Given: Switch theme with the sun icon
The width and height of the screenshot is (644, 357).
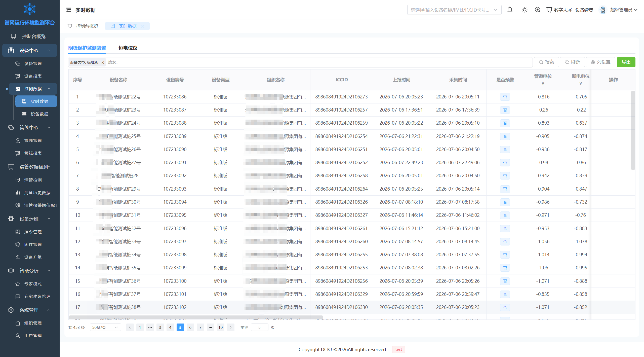Looking at the screenshot, I should [525, 10].
